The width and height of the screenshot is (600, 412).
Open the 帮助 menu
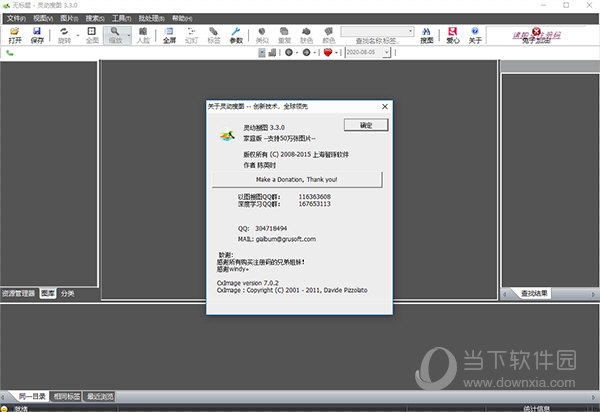pyautogui.click(x=182, y=18)
